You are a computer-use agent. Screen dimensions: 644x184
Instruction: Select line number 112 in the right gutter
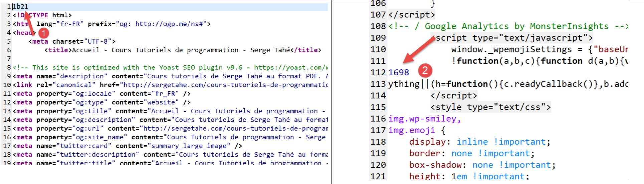(x=378, y=72)
